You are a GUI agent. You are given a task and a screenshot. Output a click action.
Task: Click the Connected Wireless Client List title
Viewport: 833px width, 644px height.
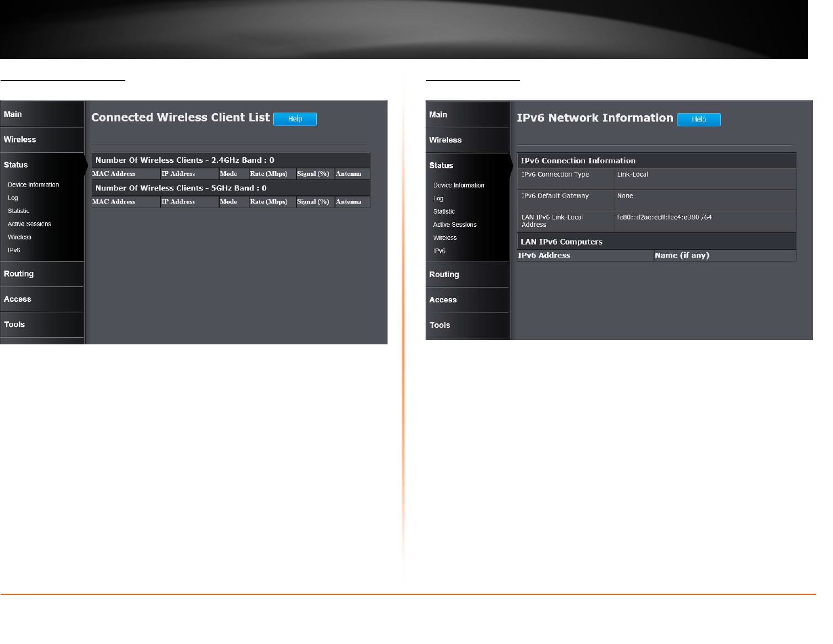coord(181,118)
